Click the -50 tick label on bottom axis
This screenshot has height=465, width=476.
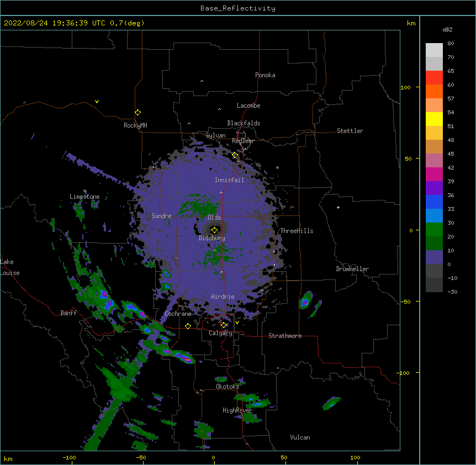click(141, 457)
